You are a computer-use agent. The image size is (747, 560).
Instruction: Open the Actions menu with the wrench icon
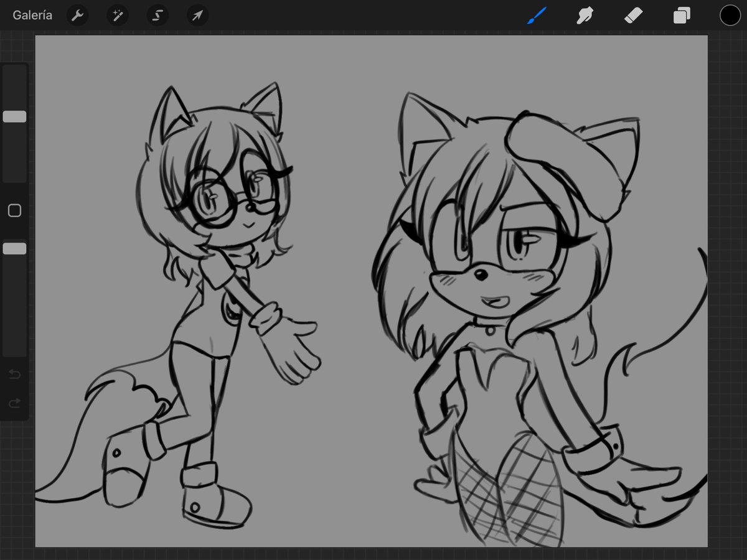pos(77,15)
